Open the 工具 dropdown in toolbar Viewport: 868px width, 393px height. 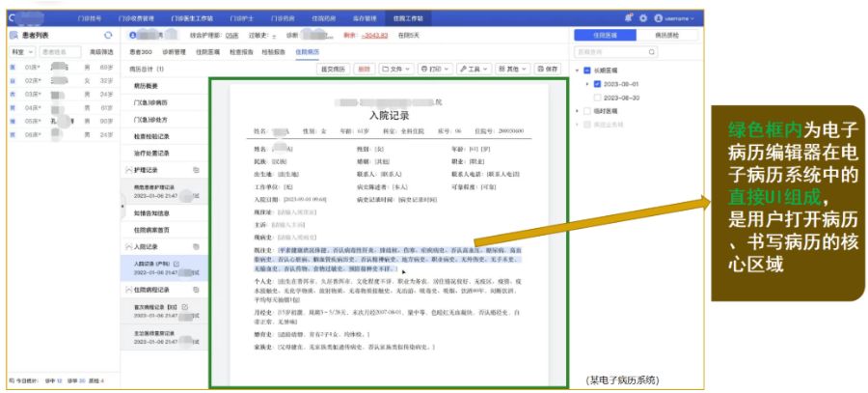[x=474, y=70]
